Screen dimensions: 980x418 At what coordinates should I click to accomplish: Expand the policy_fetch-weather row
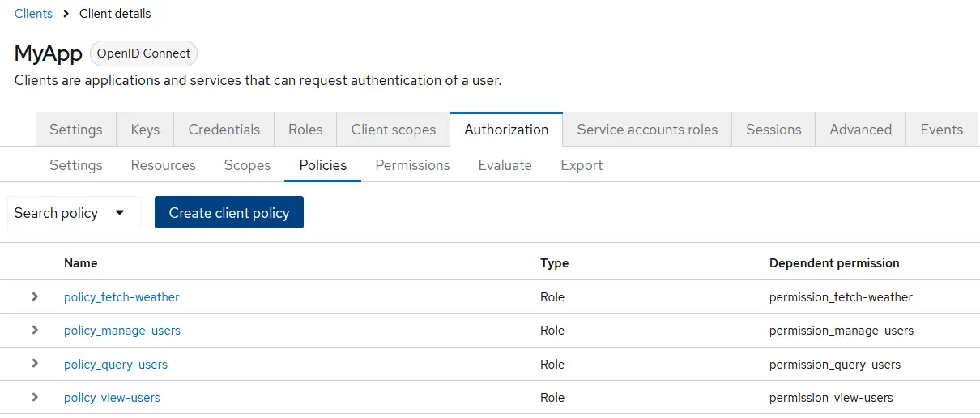[x=35, y=296]
